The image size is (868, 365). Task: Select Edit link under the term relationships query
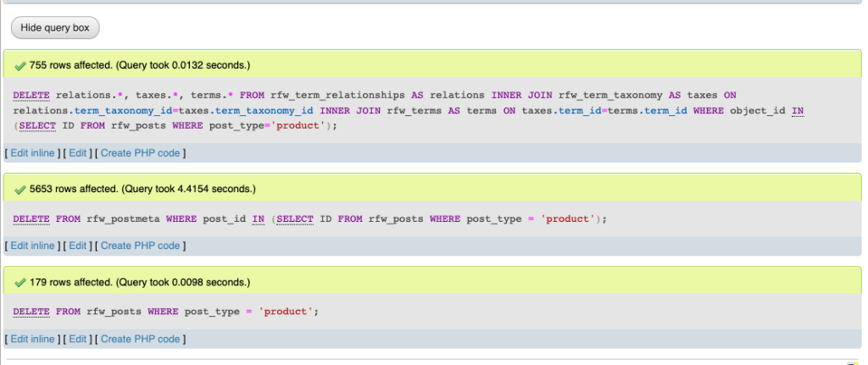point(78,152)
